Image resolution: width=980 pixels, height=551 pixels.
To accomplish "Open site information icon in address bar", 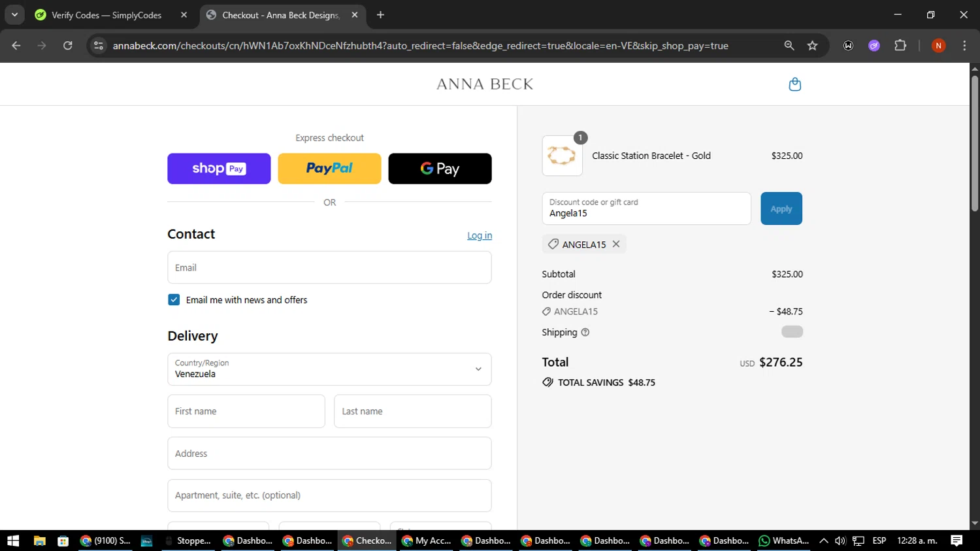I will click(99, 46).
